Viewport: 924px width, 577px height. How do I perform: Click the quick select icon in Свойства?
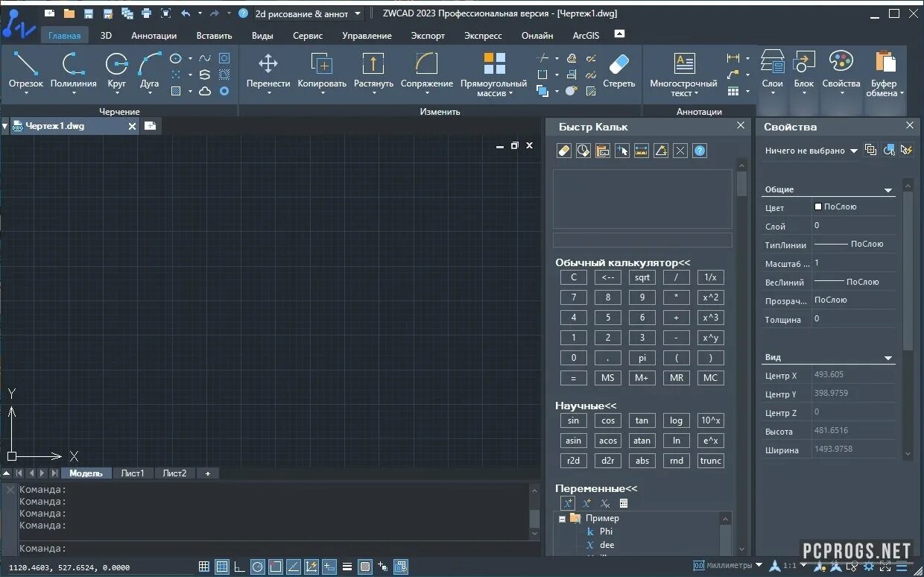[x=907, y=150]
